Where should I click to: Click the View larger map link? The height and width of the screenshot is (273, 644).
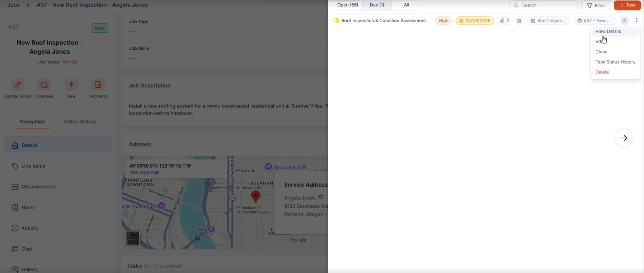pyautogui.click(x=144, y=172)
